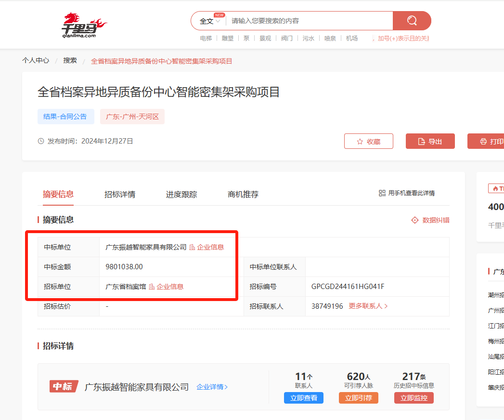Click the search input field
The width and height of the screenshot is (504, 420).
308,21
